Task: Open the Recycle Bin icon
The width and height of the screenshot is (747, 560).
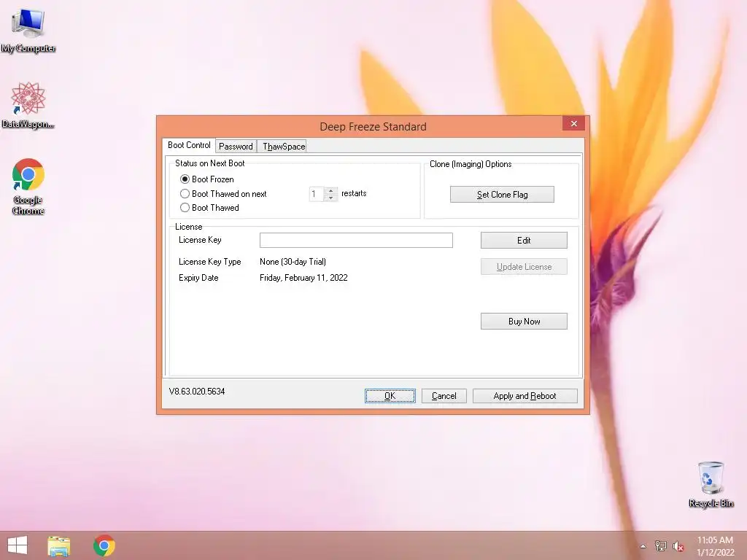Action: pyautogui.click(x=711, y=484)
